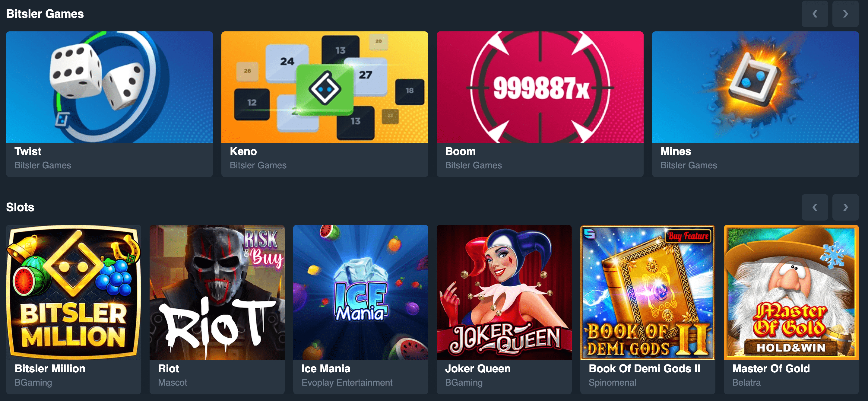Launch the Joker Queen slot artwork
Screen dimensions: 868x401
[x=504, y=292]
